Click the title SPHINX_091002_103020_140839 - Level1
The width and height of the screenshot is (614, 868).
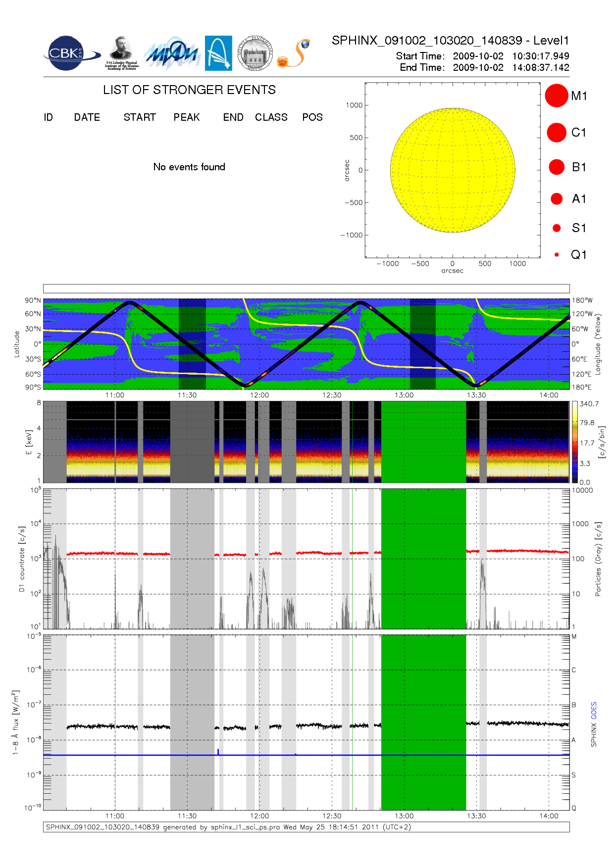pos(450,41)
